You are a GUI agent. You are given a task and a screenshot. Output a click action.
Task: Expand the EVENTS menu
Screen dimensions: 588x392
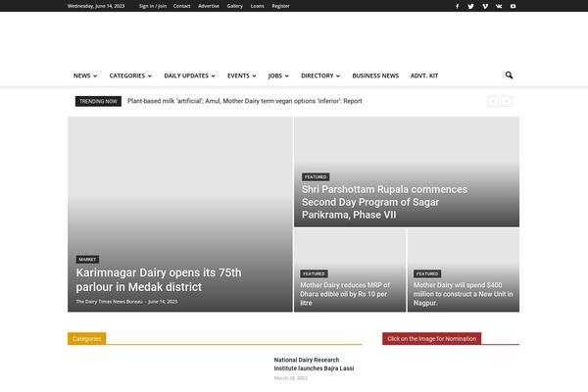pos(241,75)
